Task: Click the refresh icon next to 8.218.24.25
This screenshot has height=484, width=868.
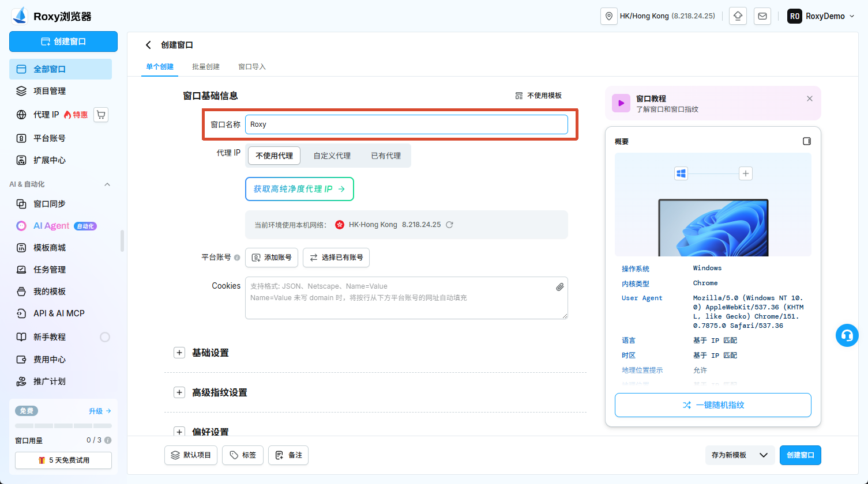Action: (x=449, y=225)
